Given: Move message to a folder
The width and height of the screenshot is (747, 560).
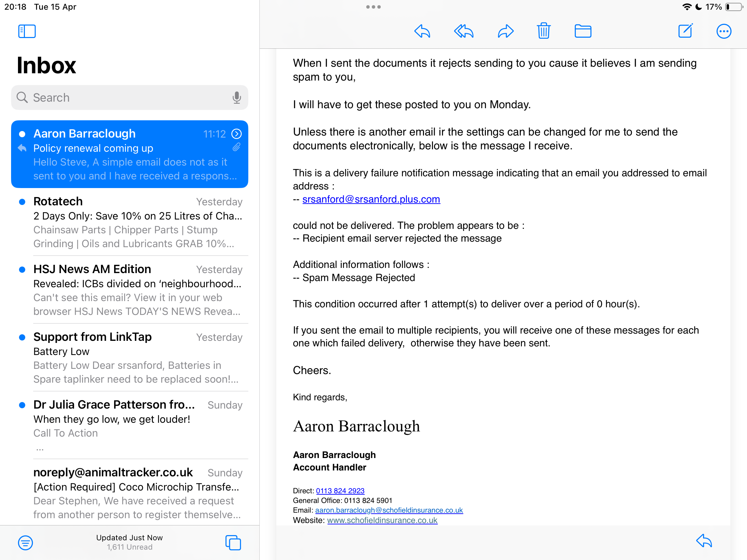Looking at the screenshot, I should 583,31.
